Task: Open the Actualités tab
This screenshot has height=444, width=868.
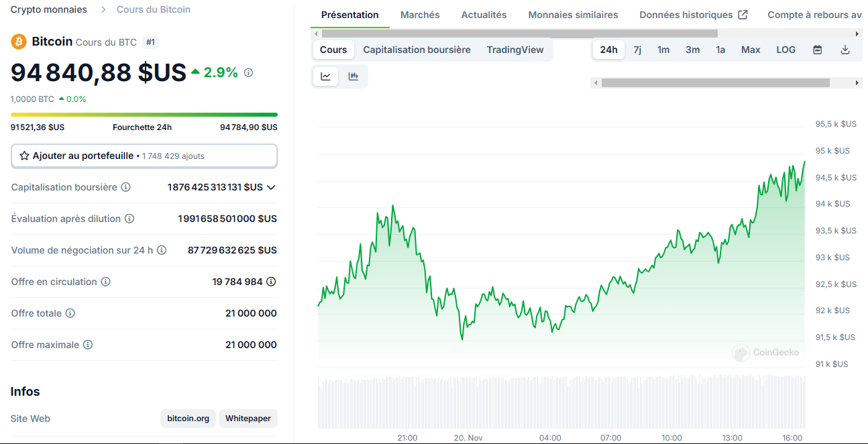Action: [484, 15]
